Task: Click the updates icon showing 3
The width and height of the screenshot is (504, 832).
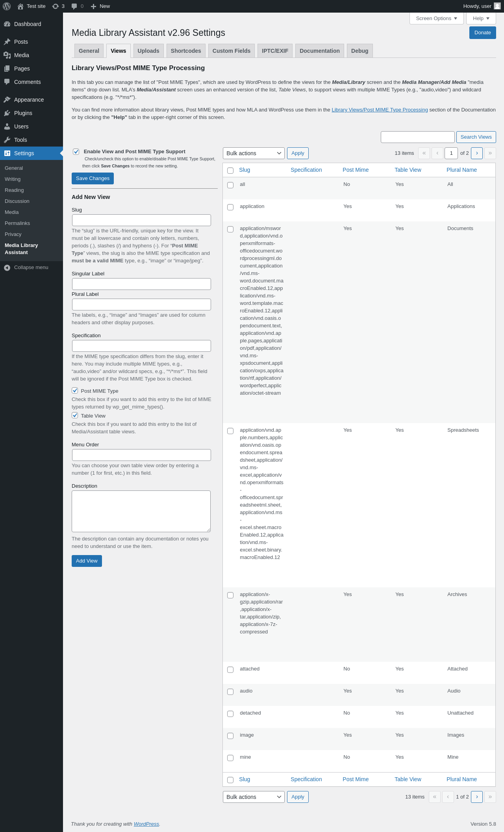Action: click(x=56, y=6)
